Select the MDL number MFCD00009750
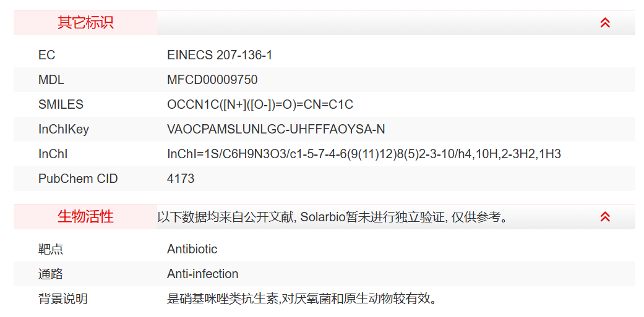 tap(212, 80)
